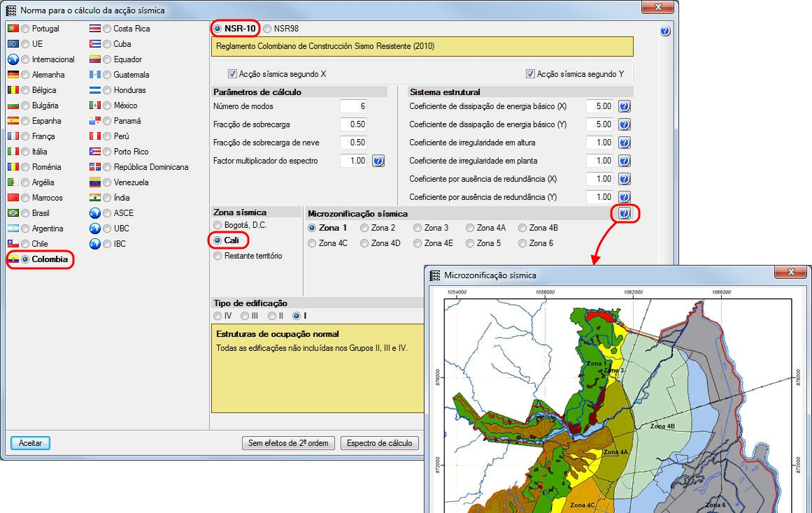Image resolution: width=812 pixels, height=513 pixels.
Task: Toggle Acção sísmica segundo Y checkbox
Action: 530,74
